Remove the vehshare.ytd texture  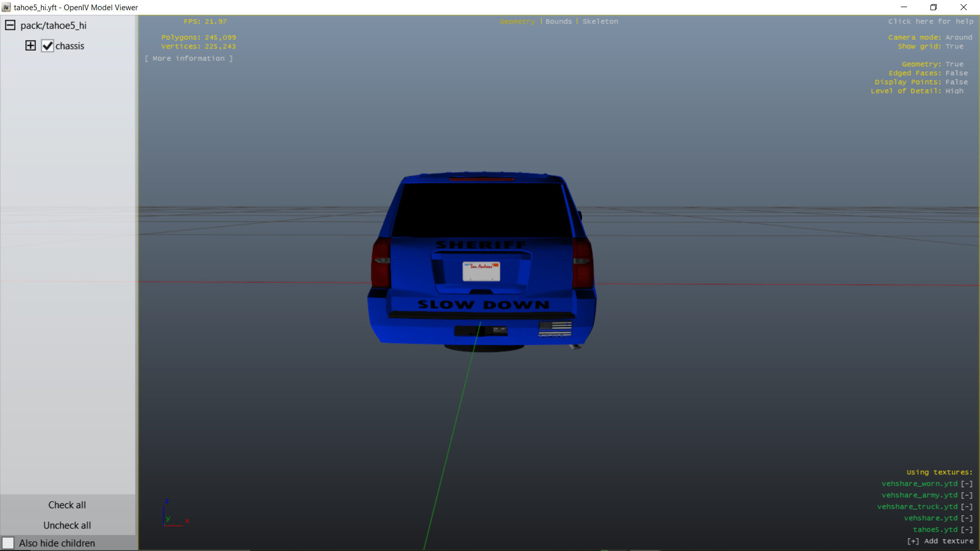tap(967, 518)
